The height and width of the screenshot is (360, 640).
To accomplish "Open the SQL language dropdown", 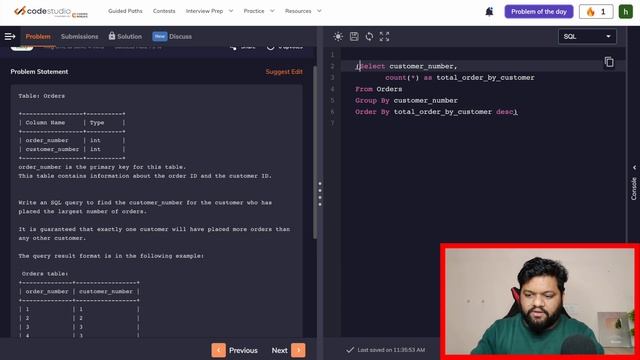I will [x=587, y=36].
